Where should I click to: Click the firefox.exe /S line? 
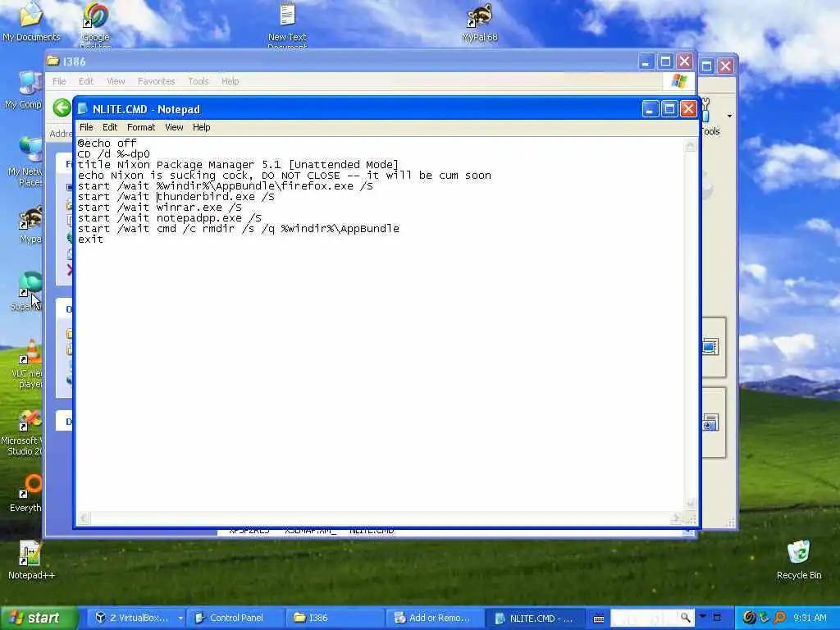[x=225, y=186]
